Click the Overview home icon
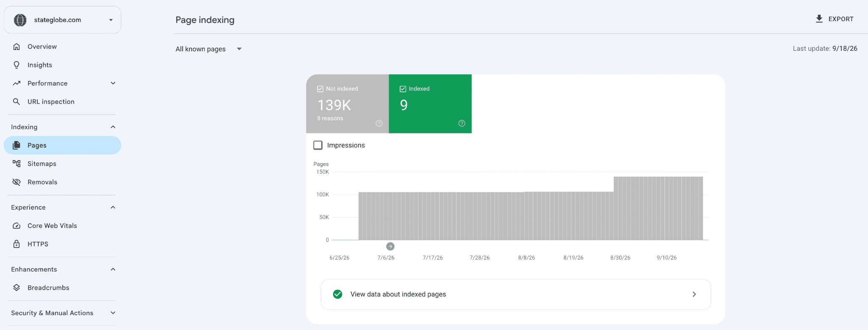868x330 pixels. point(17,47)
